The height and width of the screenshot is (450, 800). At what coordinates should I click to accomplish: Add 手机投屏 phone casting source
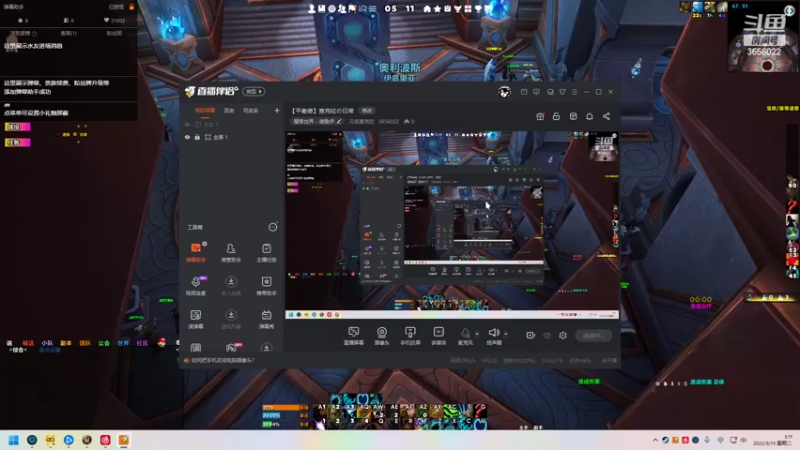[410, 336]
